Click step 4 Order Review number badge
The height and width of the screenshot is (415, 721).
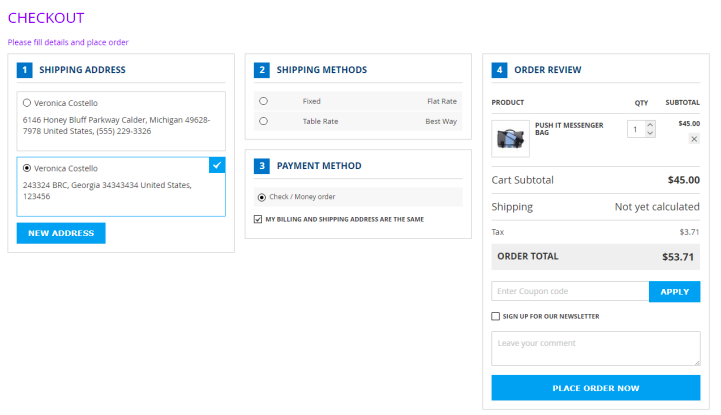point(499,70)
